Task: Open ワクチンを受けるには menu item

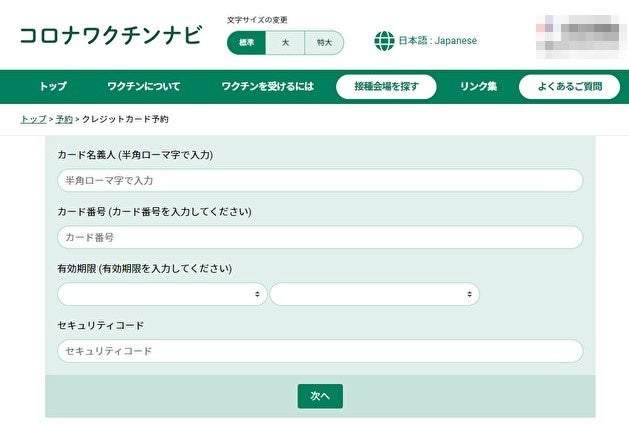Action: (x=267, y=87)
